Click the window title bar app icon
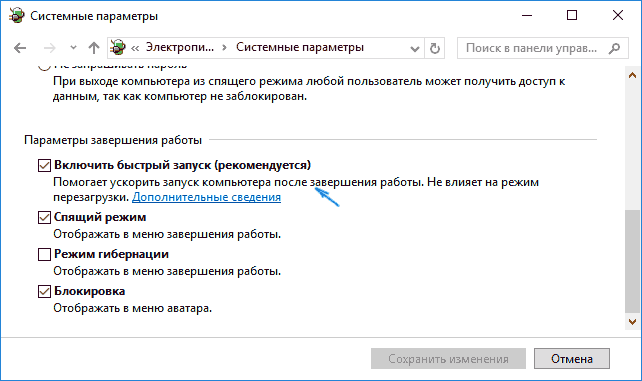This screenshot has width=642, height=381. (16, 16)
